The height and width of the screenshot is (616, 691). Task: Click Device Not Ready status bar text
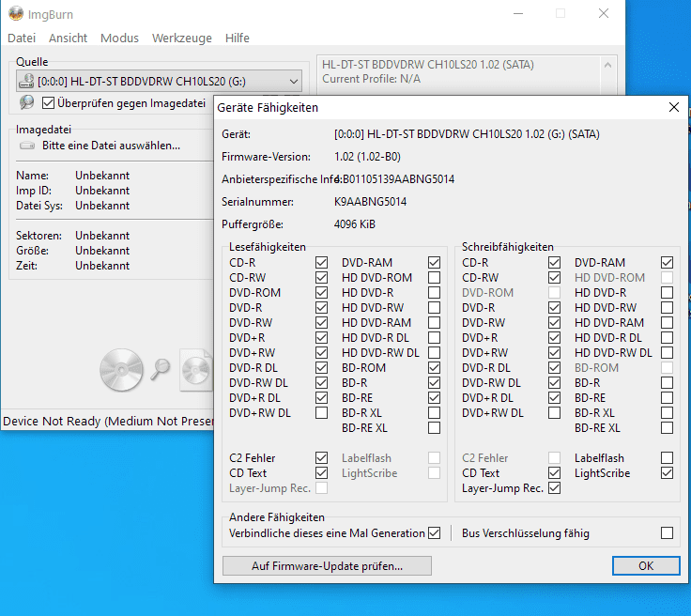[108, 422]
